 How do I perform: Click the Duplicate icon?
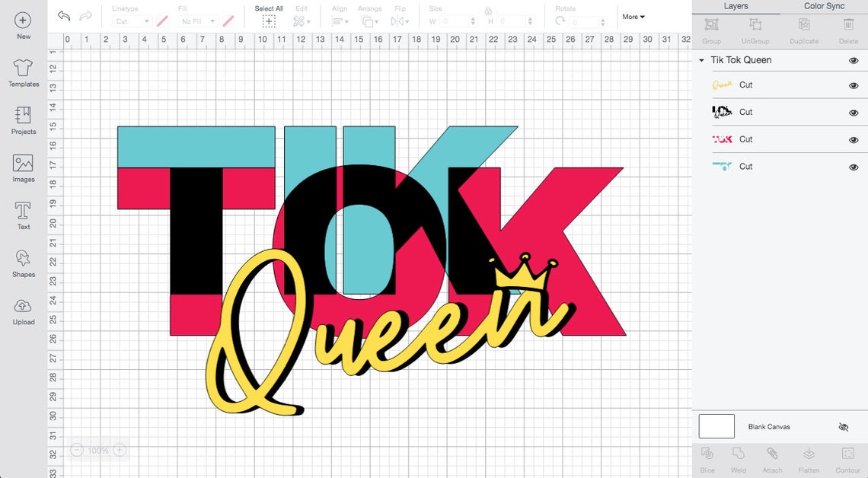[x=804, y=24]
